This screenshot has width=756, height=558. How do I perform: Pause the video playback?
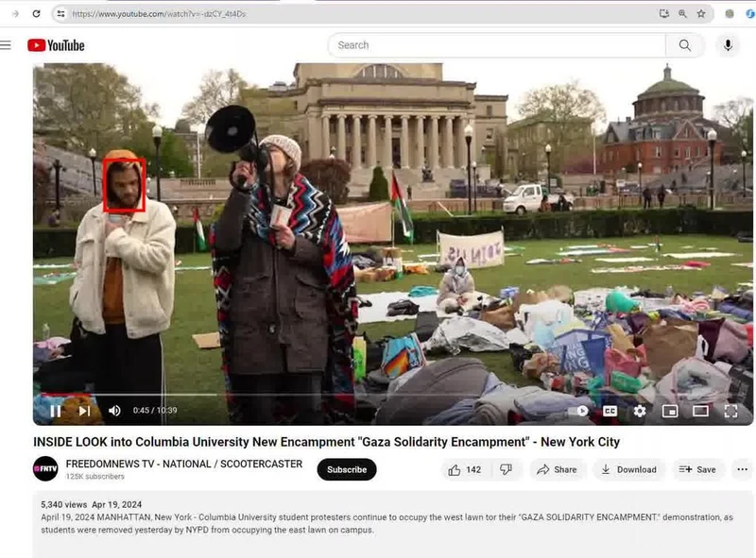coord(55,411)
